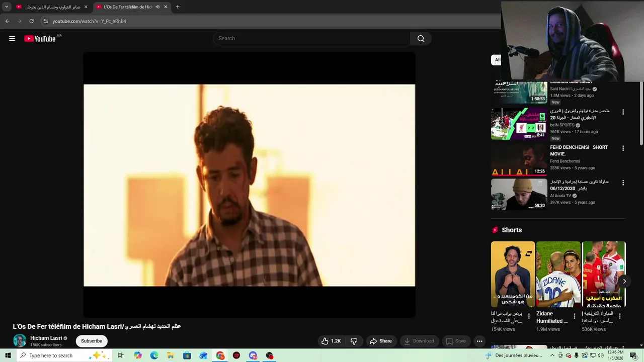This screenshot has width=644, height=362.
Task: Share this video
Action: 380,341
